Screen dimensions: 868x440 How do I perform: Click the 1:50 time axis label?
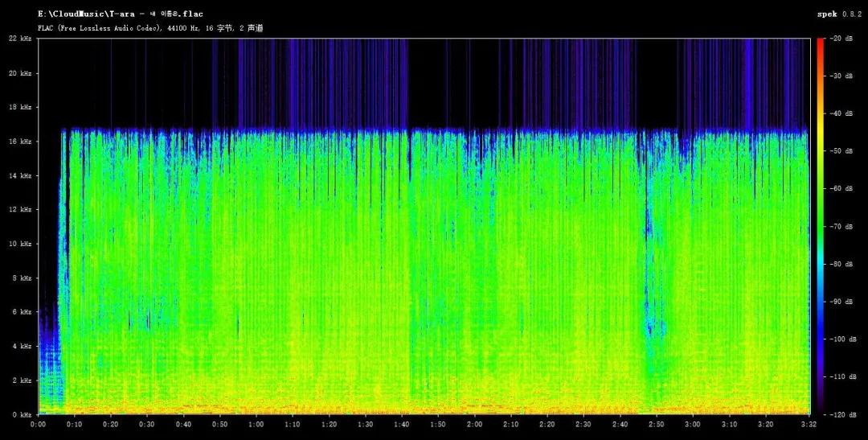438,425
